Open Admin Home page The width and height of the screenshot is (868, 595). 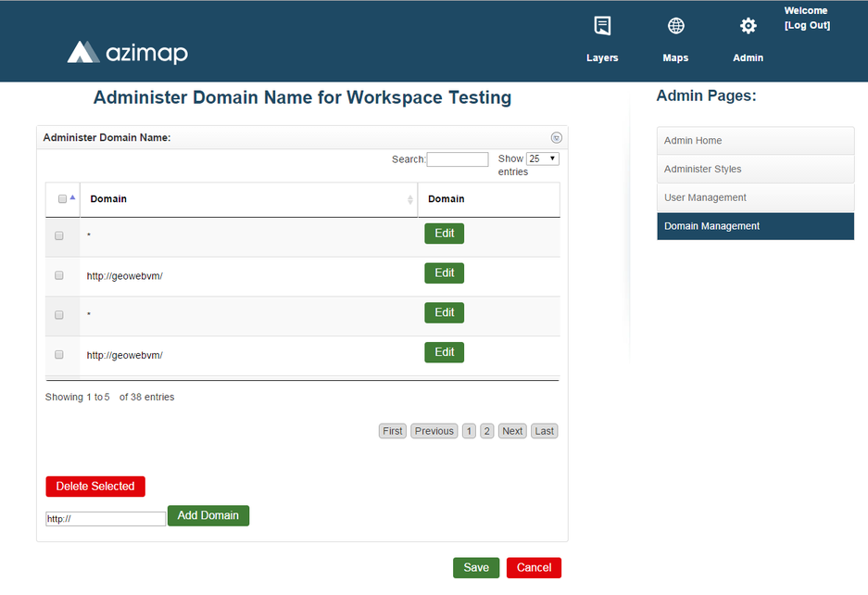755,141
